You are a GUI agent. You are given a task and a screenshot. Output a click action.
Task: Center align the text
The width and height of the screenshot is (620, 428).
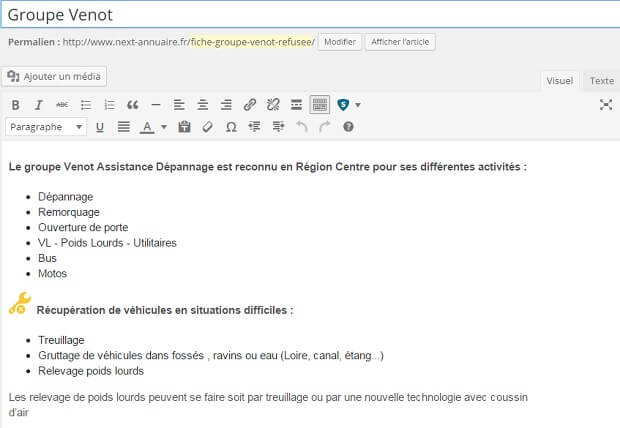pyautogui.click(x=202, y=105)
